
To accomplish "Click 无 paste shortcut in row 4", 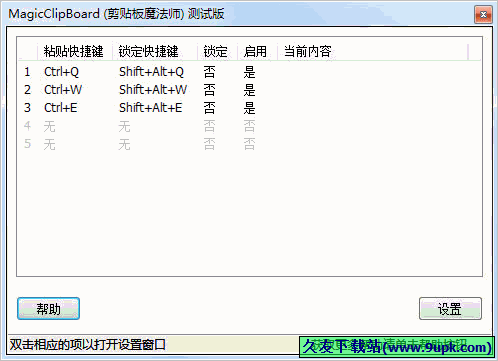I will point(49,126).
